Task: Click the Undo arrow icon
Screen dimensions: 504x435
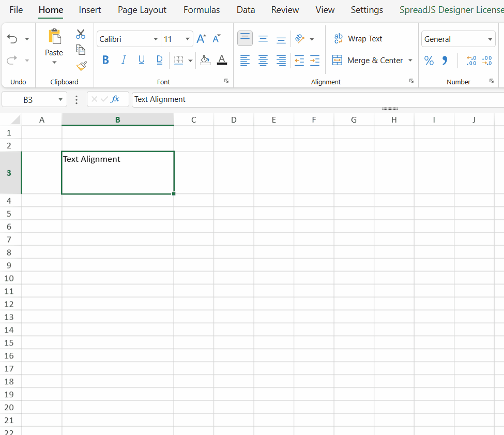Action: 12,39
